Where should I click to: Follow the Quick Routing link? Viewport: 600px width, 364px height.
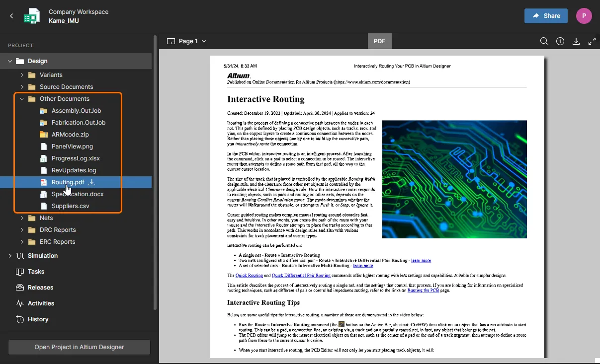tap(249, 275)
